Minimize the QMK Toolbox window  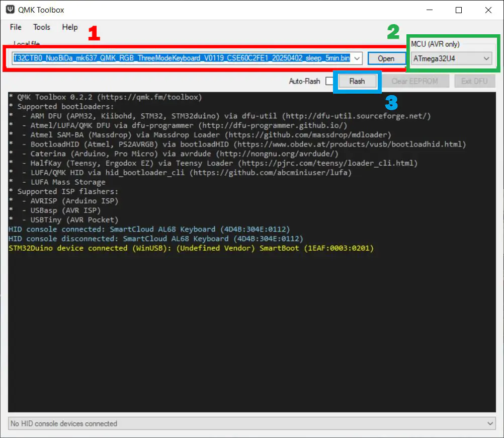tap(429, 10)
